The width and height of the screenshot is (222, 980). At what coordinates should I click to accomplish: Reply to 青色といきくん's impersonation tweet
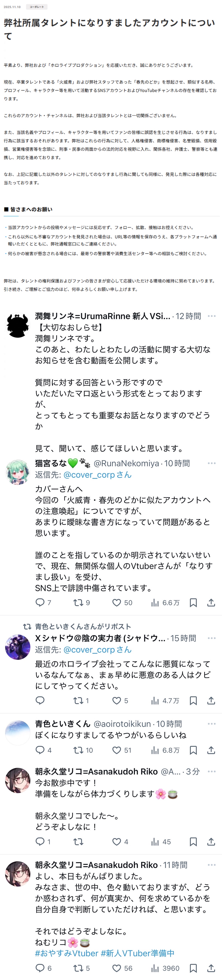(40, 750)
